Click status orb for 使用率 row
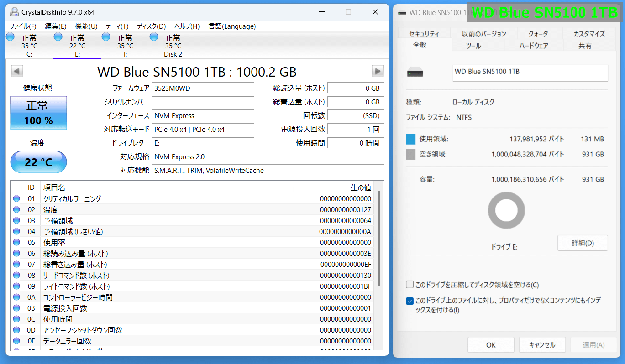This screenshot has height=364, width=625. tap(17, 243)
